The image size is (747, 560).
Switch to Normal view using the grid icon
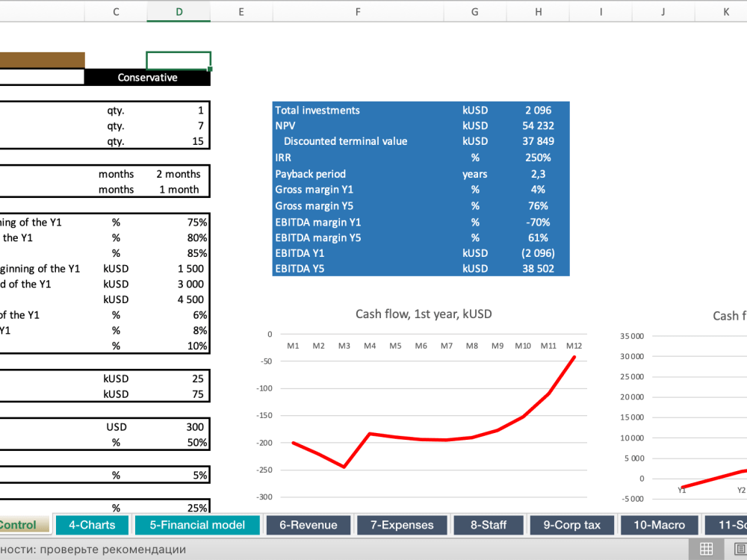click(x=706, y=549)
